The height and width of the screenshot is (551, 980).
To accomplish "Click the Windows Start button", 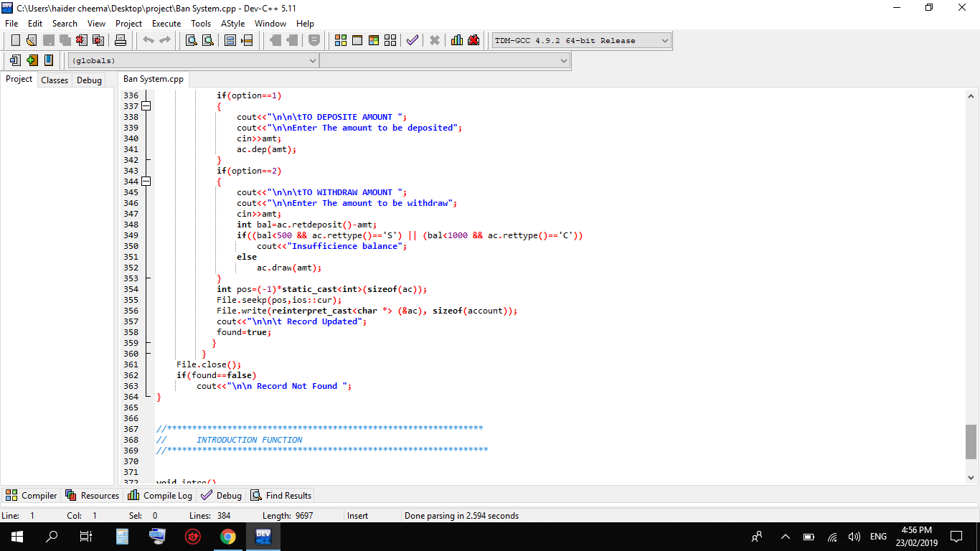I will pyautogui.click(x=17, y=536).
